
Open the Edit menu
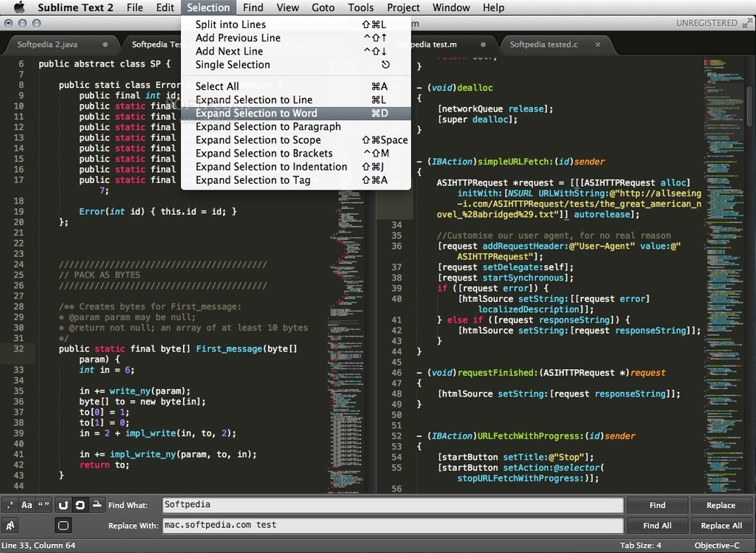(x=165, y=7)
